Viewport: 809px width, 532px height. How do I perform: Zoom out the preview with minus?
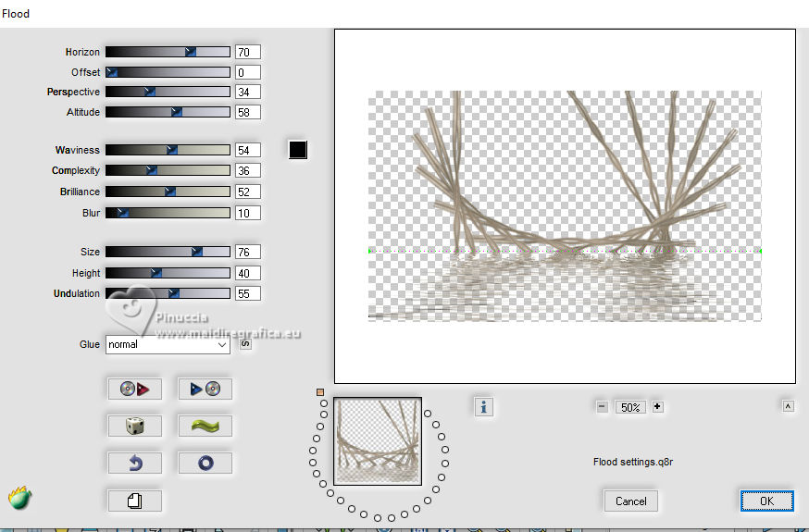[x=602, y=407]
